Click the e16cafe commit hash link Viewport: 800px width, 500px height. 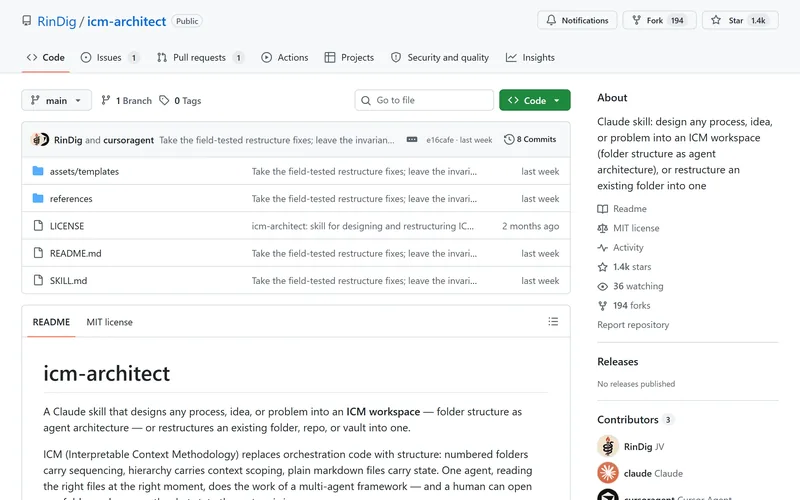[x=440, y=140]
